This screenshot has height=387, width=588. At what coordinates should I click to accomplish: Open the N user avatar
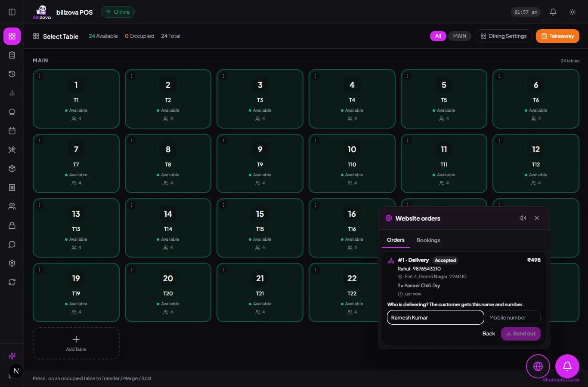16,371
